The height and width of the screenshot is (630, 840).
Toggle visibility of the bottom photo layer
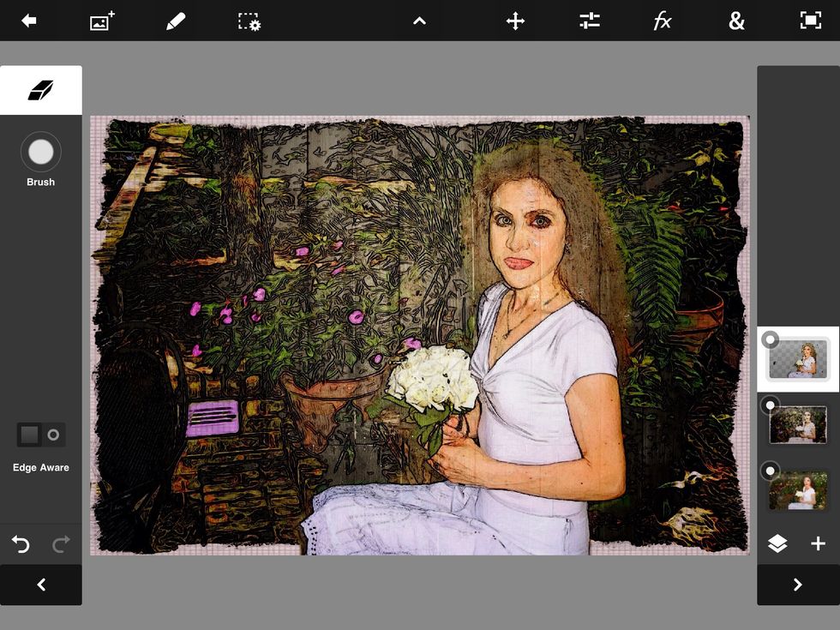tap(771, 471)
